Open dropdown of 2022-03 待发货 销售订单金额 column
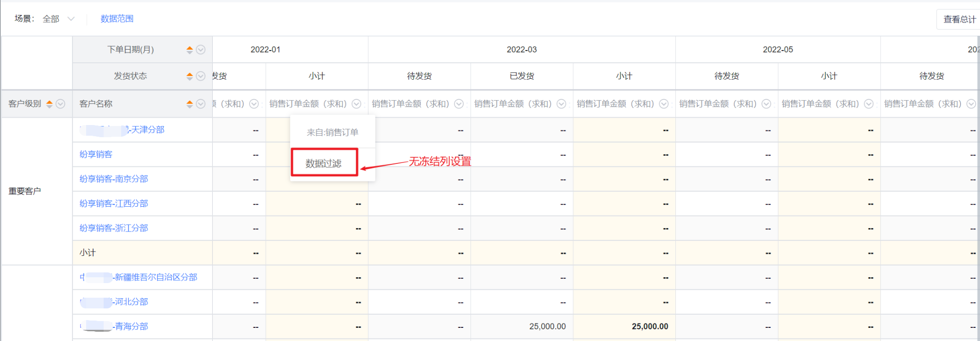980x341 pixels. click(x=459, y=104)
